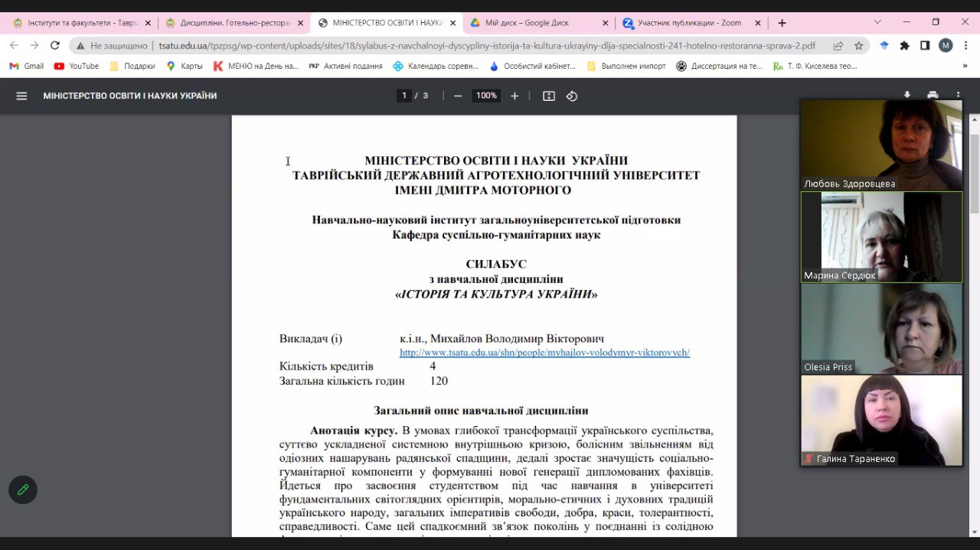This screenshot has width=980, height=550.
Task: Open the PDF viewer sidebar menu icon
Action: [x=21, y=96]
